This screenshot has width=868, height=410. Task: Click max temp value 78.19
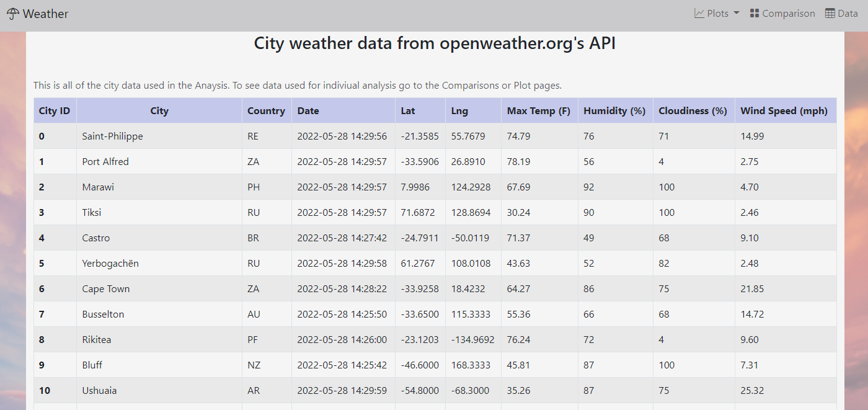pos(518,161)
